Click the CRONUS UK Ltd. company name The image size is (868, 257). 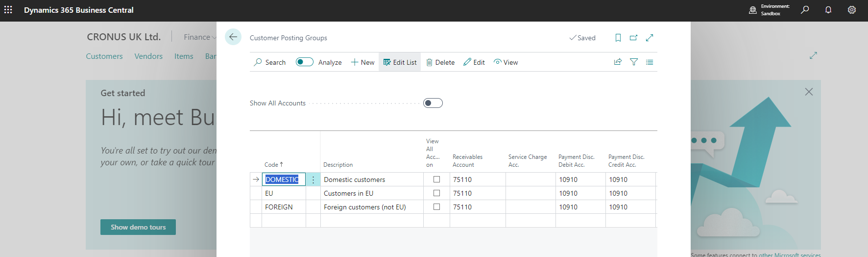(124, 37)
